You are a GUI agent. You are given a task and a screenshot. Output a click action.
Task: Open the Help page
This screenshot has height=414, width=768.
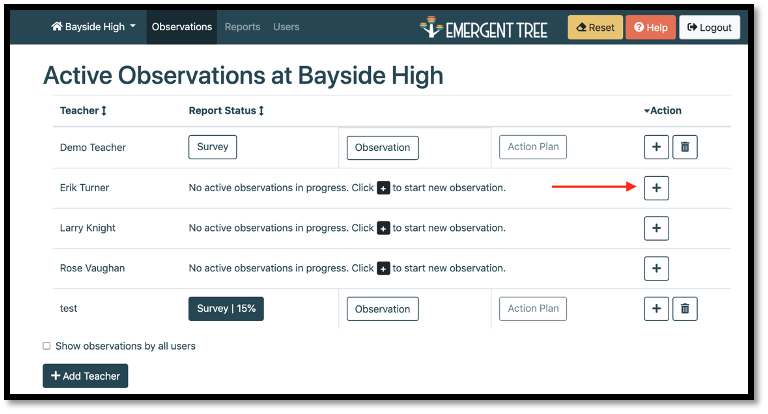coord(650,27)
